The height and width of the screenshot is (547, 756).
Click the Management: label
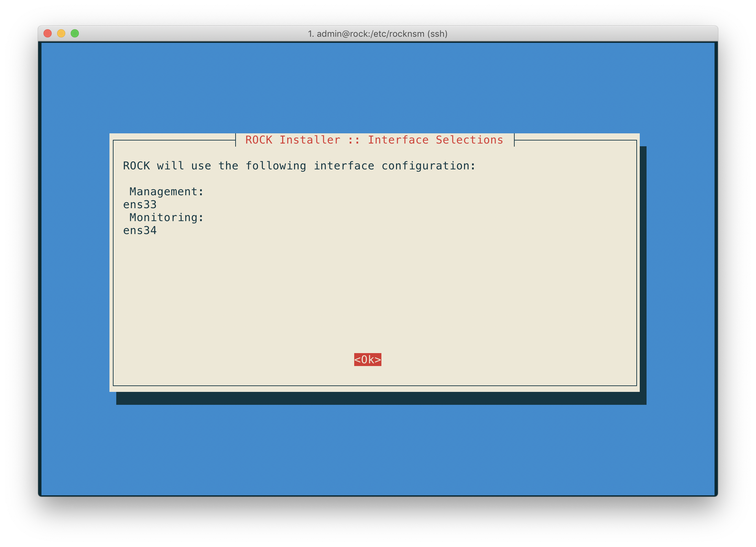click(167, 192)
